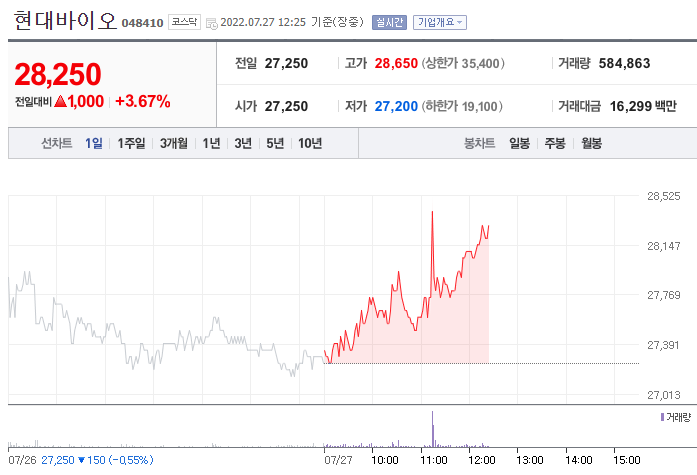Click the purple 거래량 legend marker

pyautogui.click(x=662, y=417)
